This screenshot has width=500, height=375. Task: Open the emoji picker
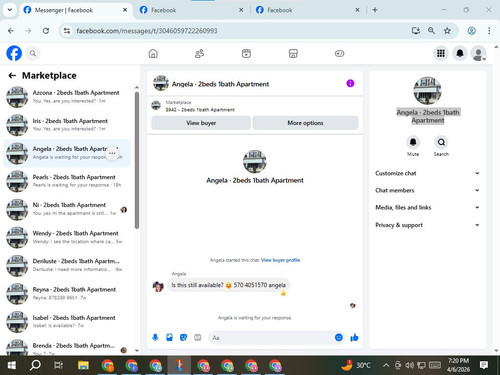339,338
